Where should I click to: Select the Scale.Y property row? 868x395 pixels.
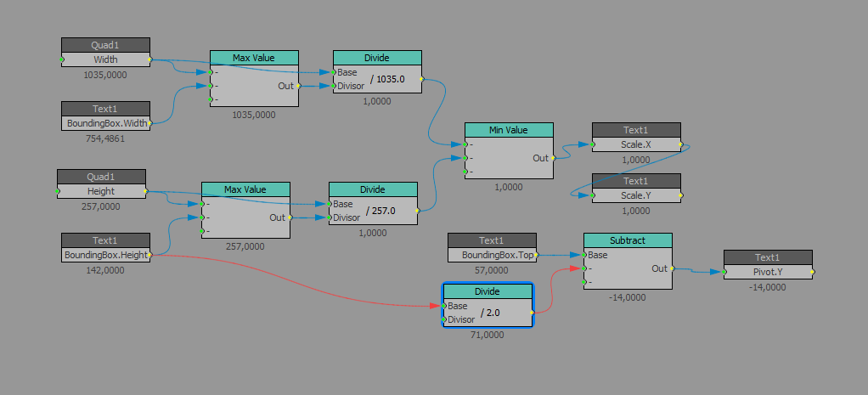[636, 195]
